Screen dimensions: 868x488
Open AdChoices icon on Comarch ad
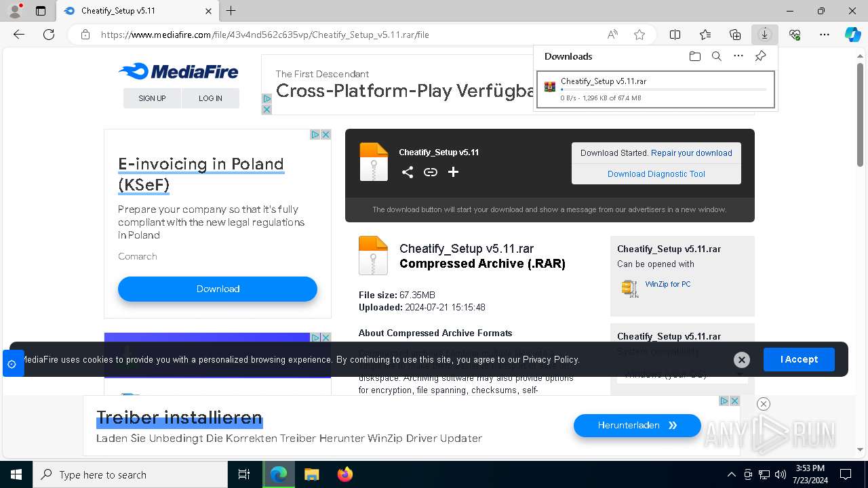[315, 135]
